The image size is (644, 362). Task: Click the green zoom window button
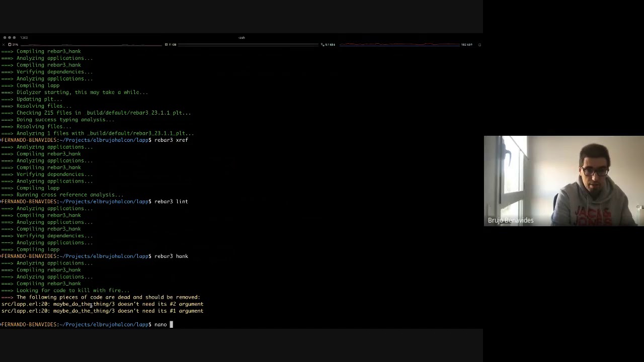coord(14,38)
